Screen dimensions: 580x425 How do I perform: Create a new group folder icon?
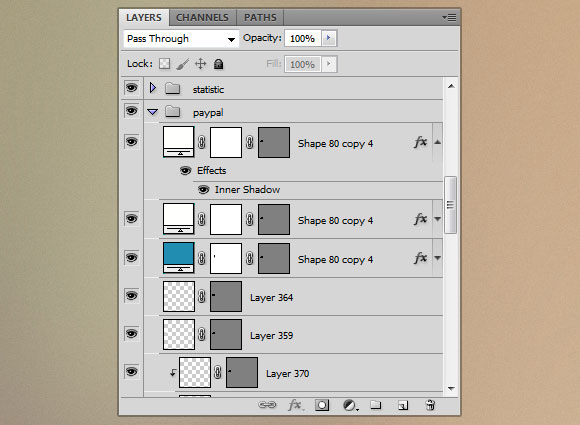click(x=376, y=405)
